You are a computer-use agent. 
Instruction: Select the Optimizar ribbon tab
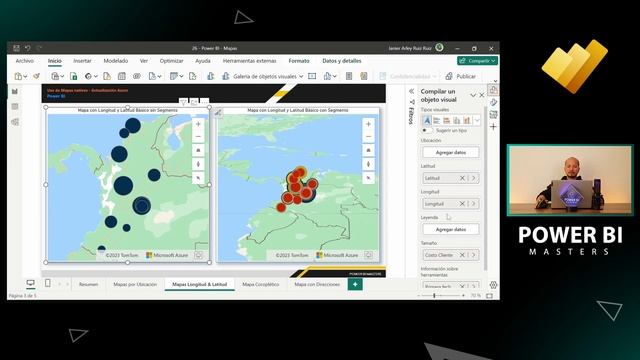[x=171, y=61]
